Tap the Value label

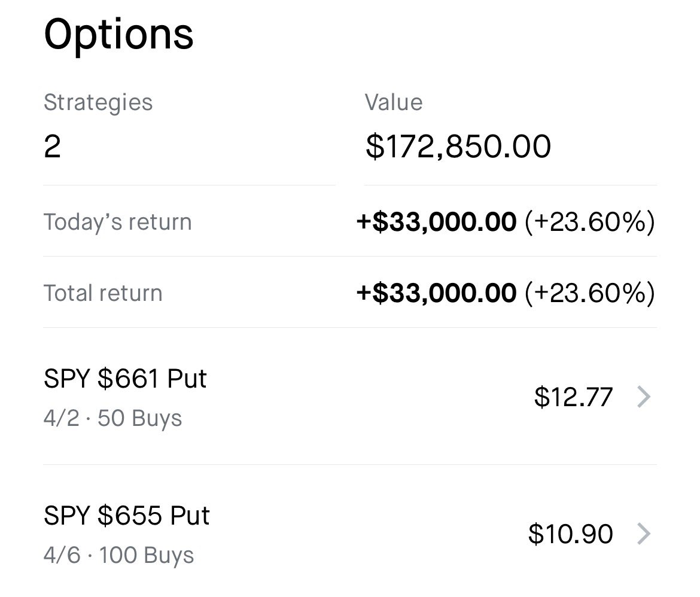[394, 102]
